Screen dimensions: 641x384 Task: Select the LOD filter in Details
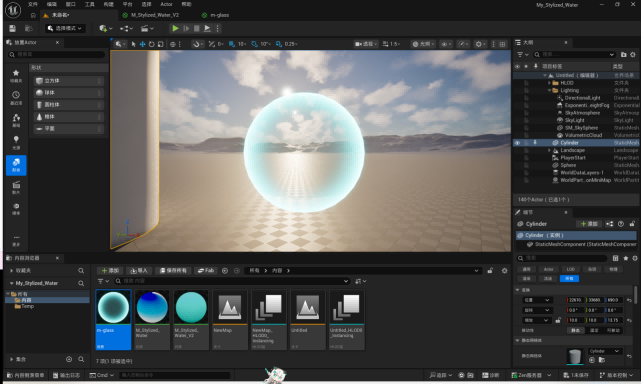[x=570, y=269]
